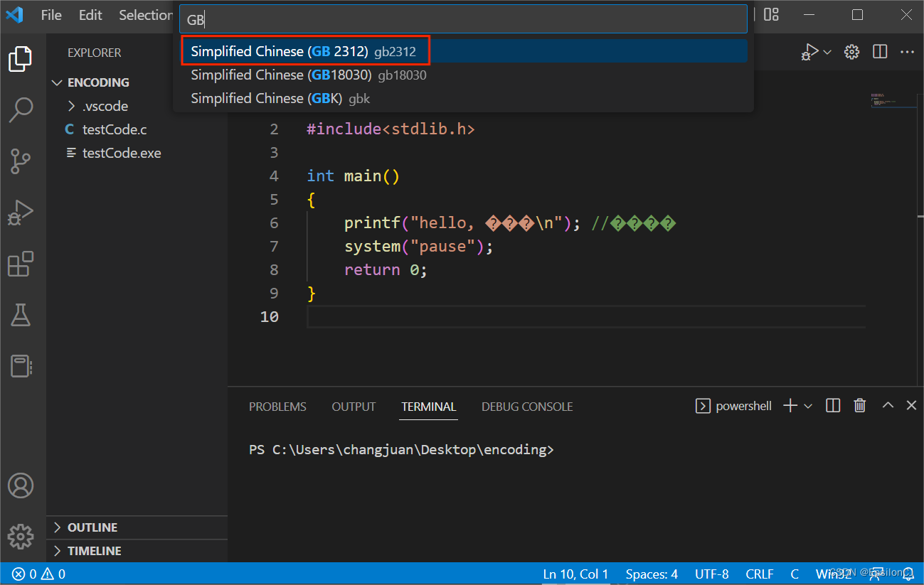Select Simplified Chinese (GB 2312) encoding
The height and width of the screenshot is (585, 924).
[463, 51]
